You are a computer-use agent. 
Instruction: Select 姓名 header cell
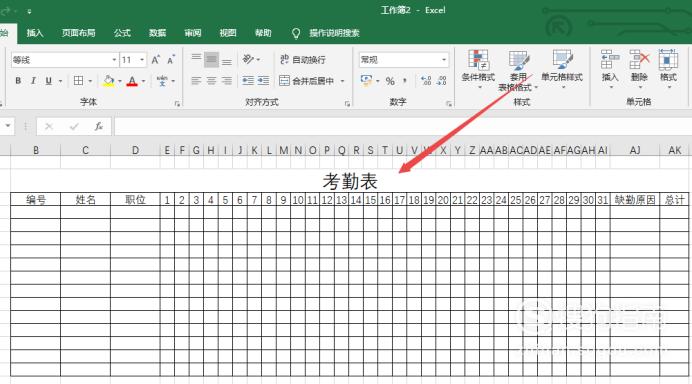point(85,200)
